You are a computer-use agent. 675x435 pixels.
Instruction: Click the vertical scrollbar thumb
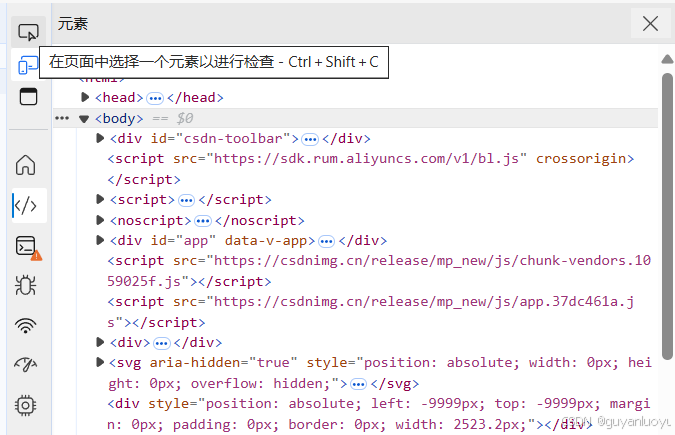point(667,216)
